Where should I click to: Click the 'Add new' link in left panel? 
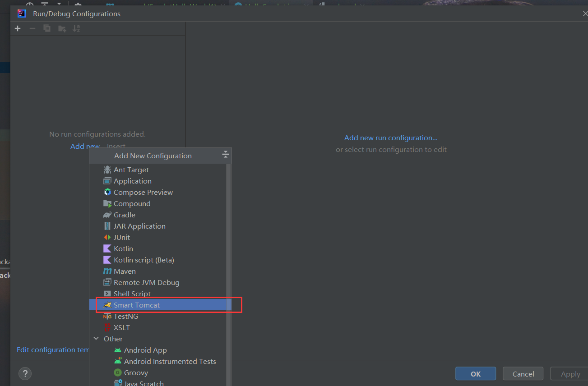click(85, 146)
